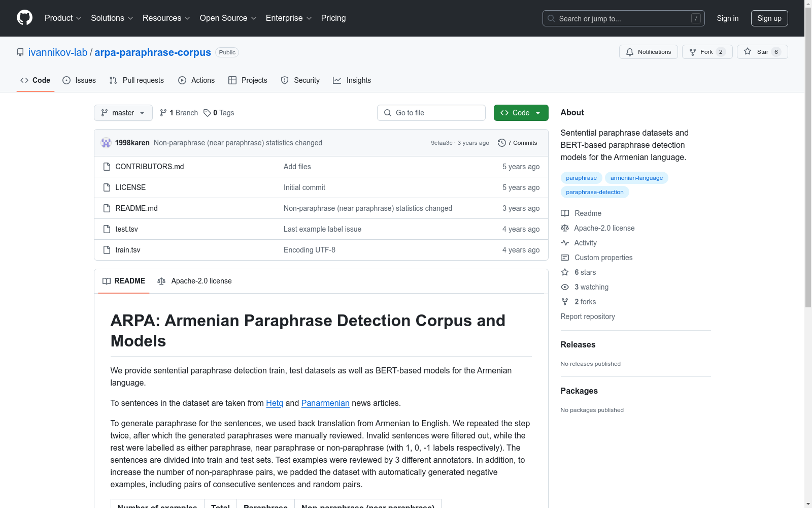Open the Security tab
This screenshot has width=812, height=508.
coord(300,80)
